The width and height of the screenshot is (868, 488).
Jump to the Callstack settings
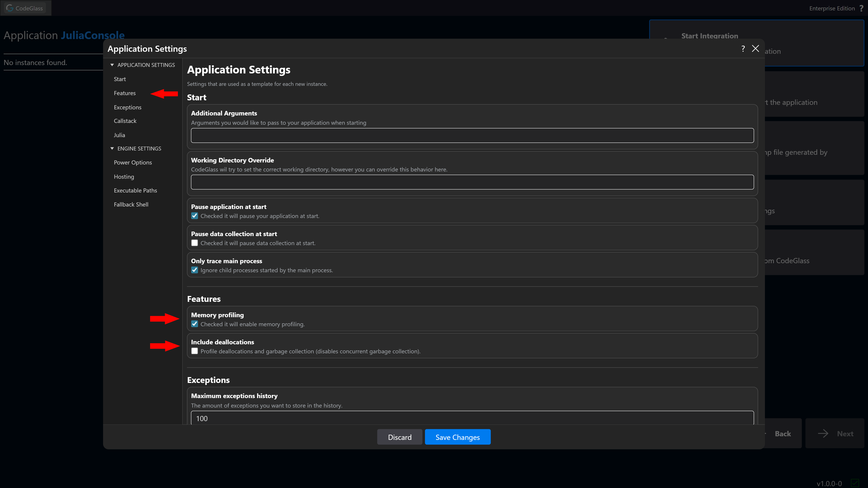125,121
